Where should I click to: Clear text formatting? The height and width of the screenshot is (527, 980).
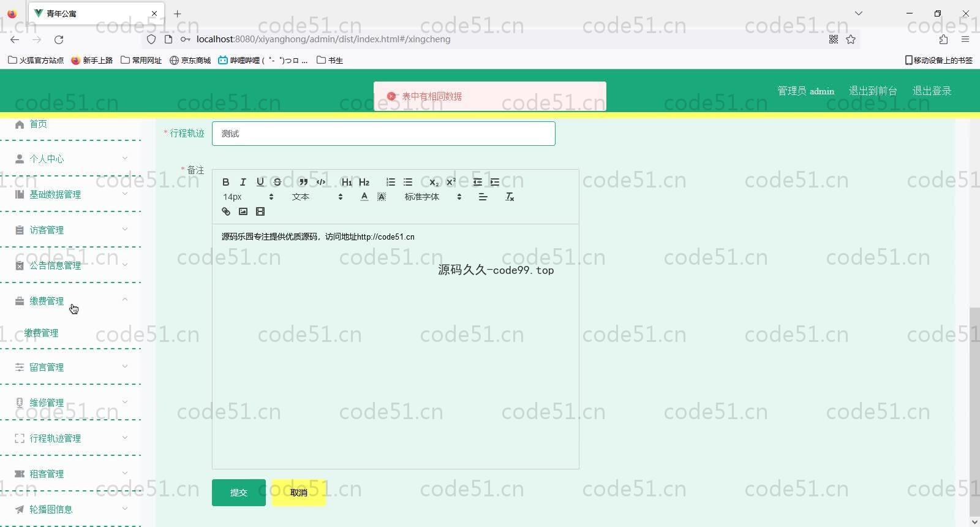tap(509, 197)
